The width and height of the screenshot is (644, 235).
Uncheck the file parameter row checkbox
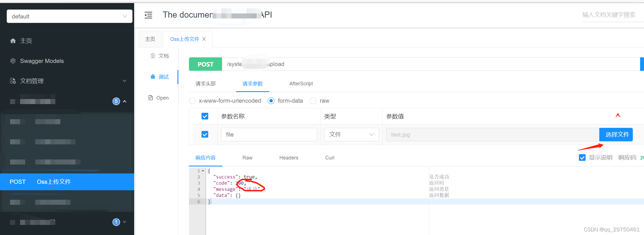[x=205, y=135]
